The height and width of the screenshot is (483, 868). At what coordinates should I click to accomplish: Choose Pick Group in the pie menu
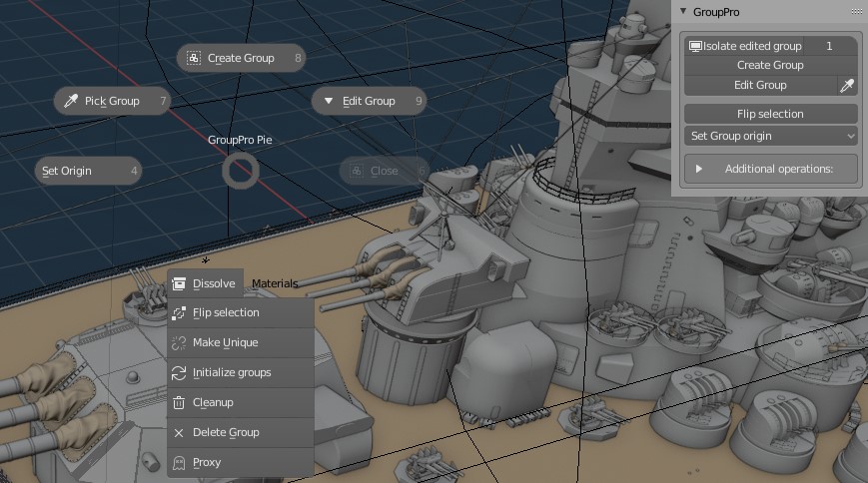pyautogui.click(x=112, y=101)
